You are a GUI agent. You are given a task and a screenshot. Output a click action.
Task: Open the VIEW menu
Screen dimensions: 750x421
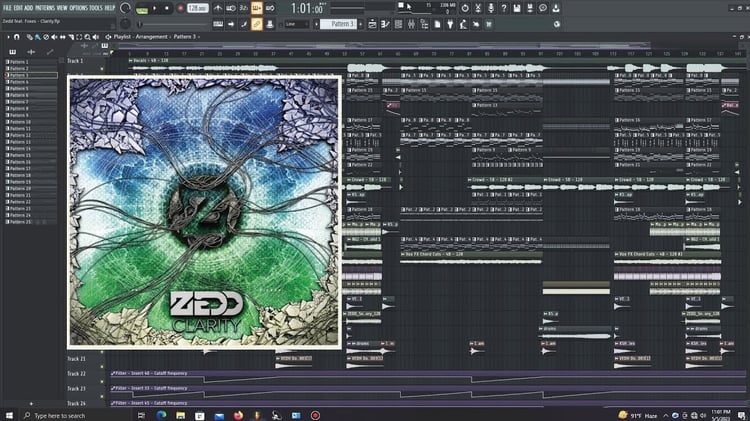coord(62,8)
